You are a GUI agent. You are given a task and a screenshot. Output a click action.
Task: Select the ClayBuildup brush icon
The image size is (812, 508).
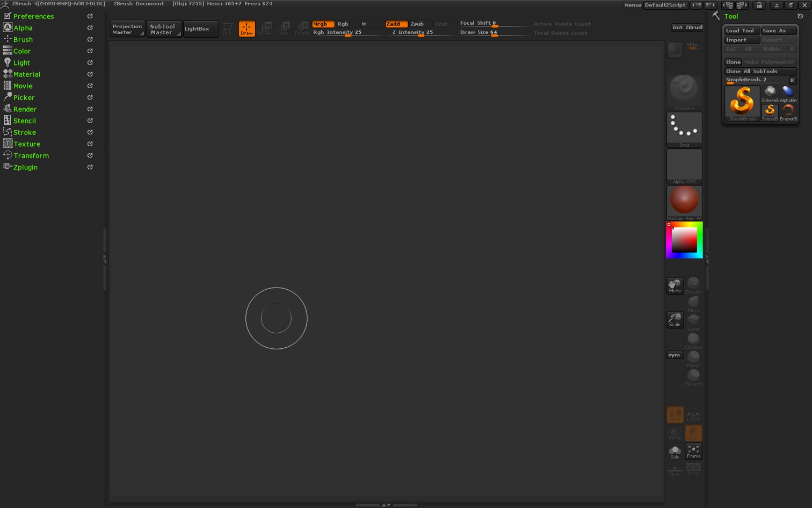tap(693, 340)
